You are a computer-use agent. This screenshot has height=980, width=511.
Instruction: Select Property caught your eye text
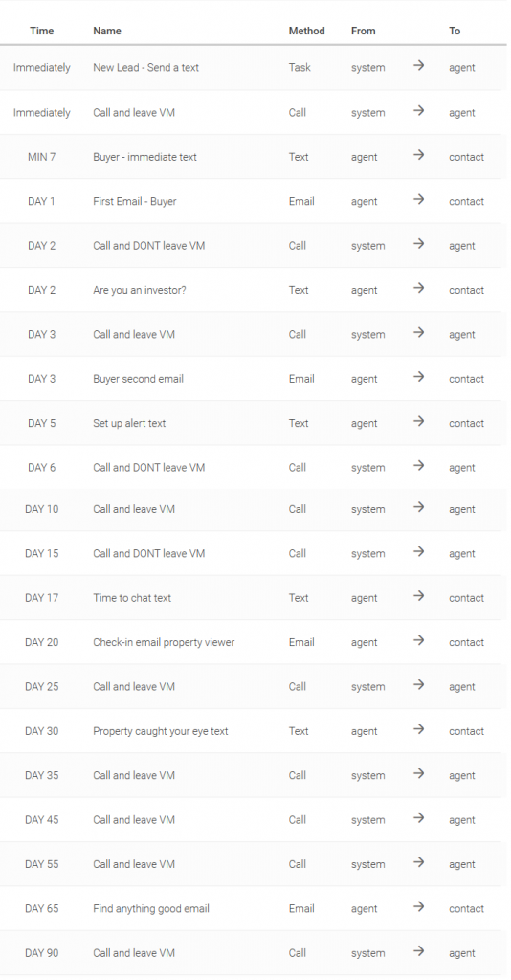coord(161,731)
